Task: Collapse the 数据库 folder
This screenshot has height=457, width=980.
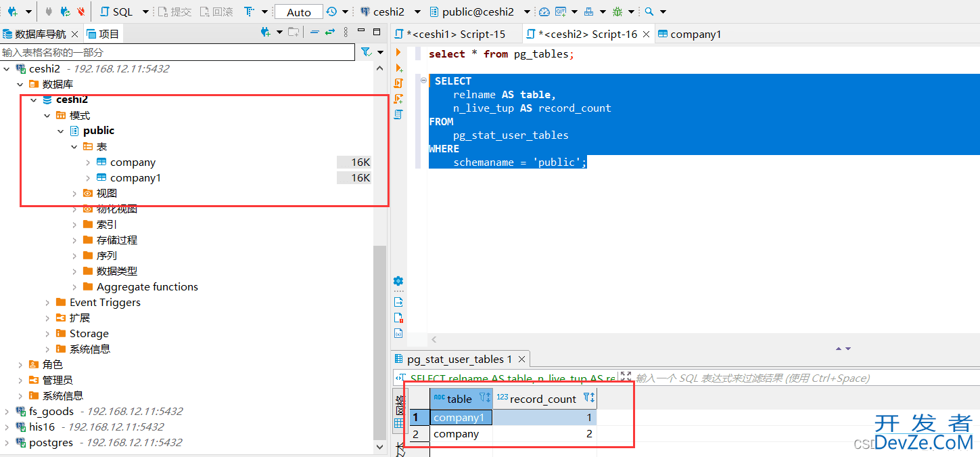Action: [20, 84]
